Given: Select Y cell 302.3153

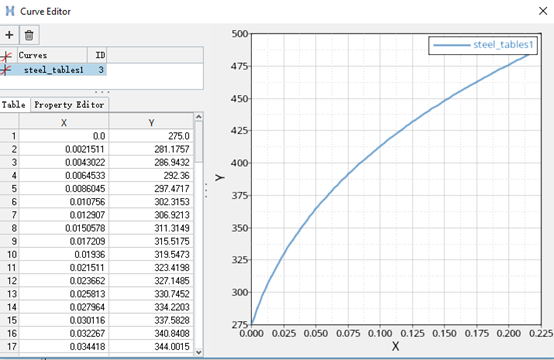Looking at the screenshot, I should click(x=151, y=202).
